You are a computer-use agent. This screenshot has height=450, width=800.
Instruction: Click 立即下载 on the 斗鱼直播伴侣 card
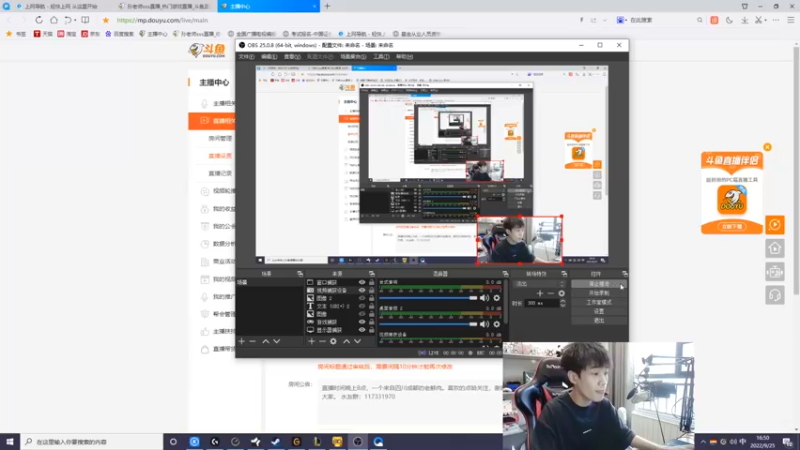coord(732,227)
